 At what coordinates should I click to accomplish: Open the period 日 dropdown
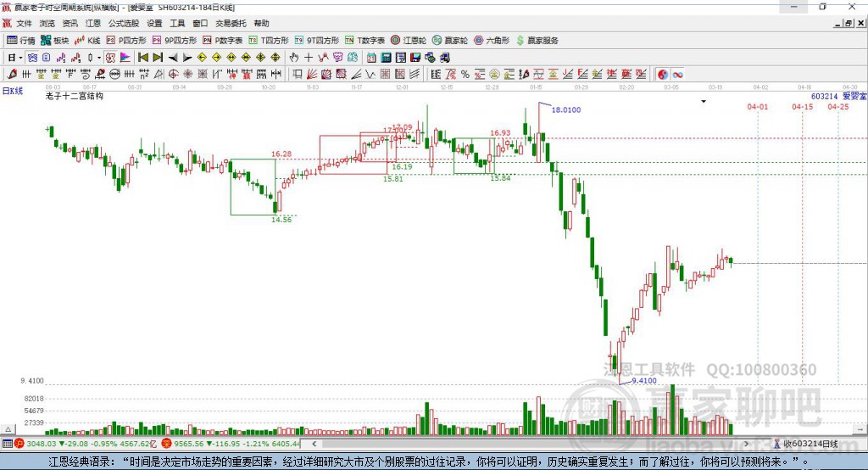click(15, 58)
